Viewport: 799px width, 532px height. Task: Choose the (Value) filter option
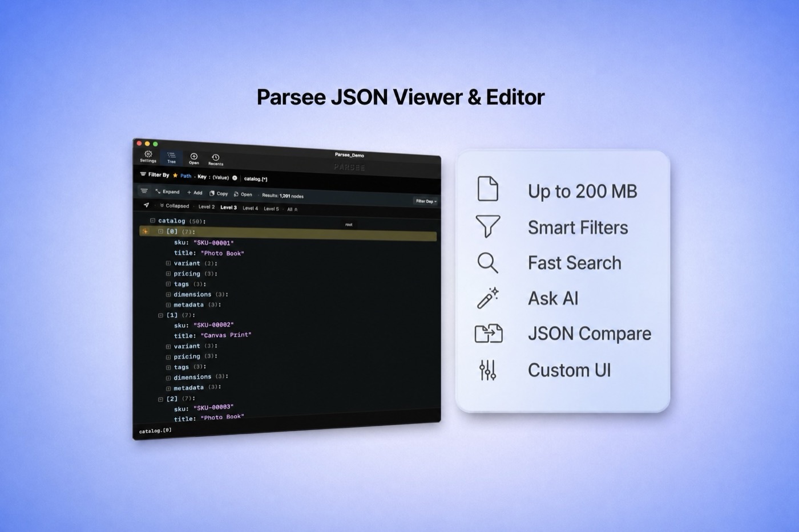(x=220, y=177)
